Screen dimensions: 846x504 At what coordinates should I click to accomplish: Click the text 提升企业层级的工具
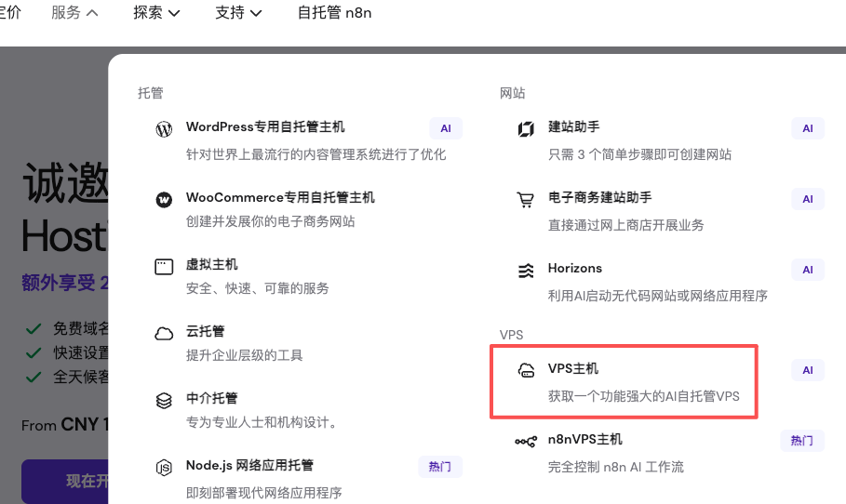tap(245, 355)
